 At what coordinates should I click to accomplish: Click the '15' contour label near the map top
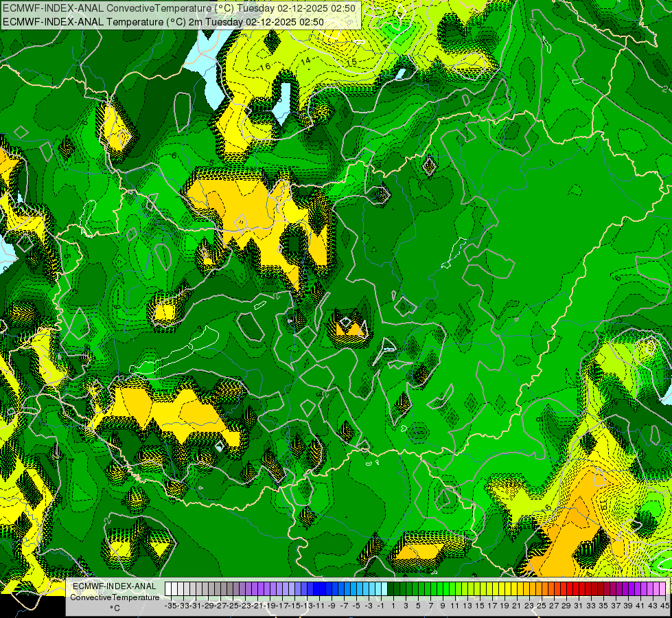[351, 62]
